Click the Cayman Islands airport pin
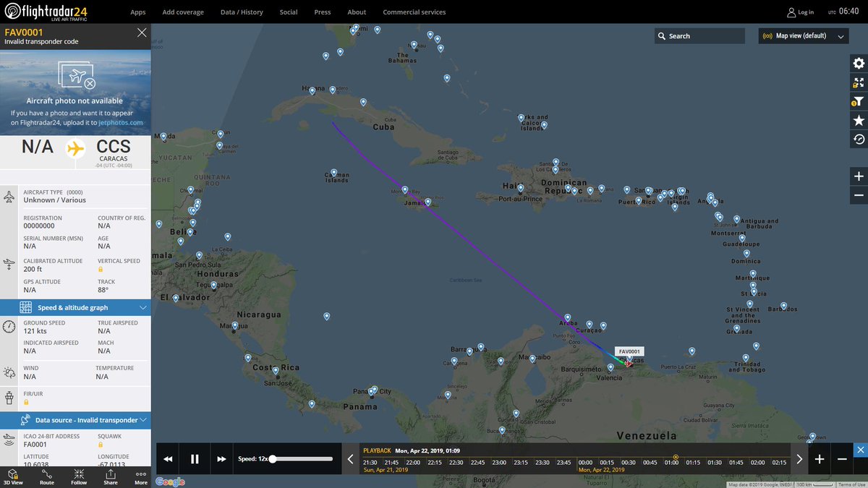The image size is (868, 488). [x=333, y=173]
